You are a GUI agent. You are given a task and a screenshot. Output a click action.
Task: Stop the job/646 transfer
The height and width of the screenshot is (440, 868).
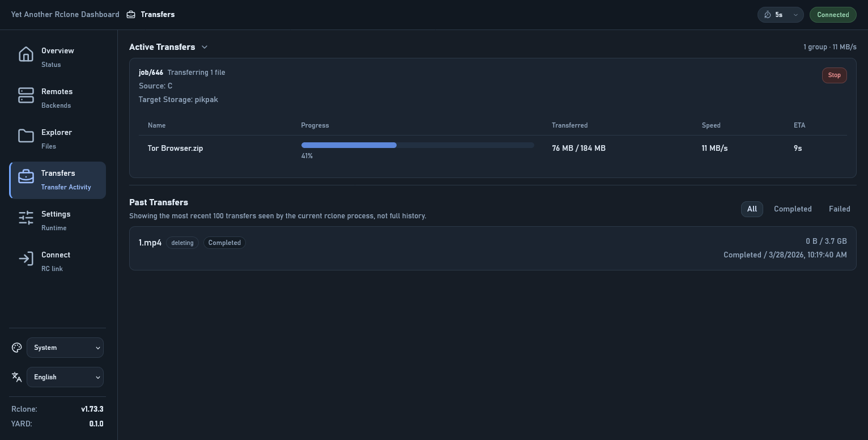(x=834, y=75)
